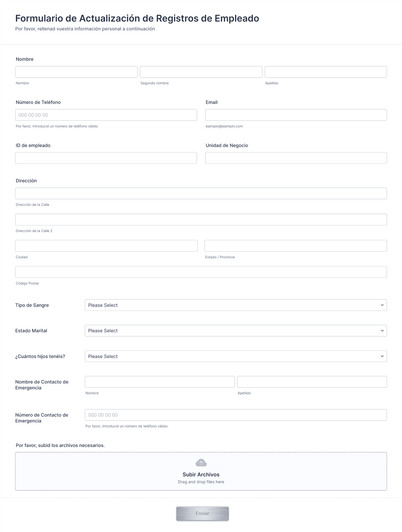
Task: Focus emergency contact Apellido field
Action: point(312,382)
